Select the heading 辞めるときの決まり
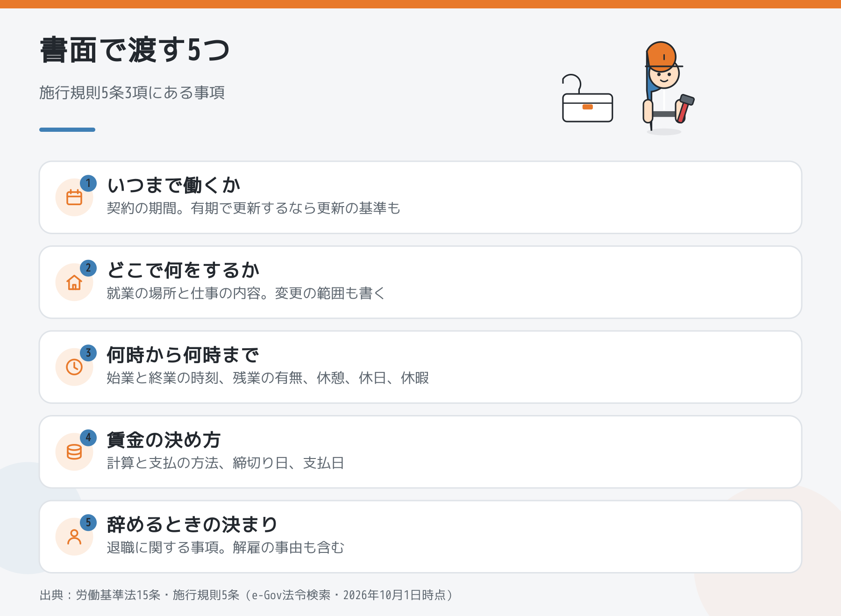Image resolution: width=841 pixels, height=616 pixels. pyautogui.click(x=192, y=524)
